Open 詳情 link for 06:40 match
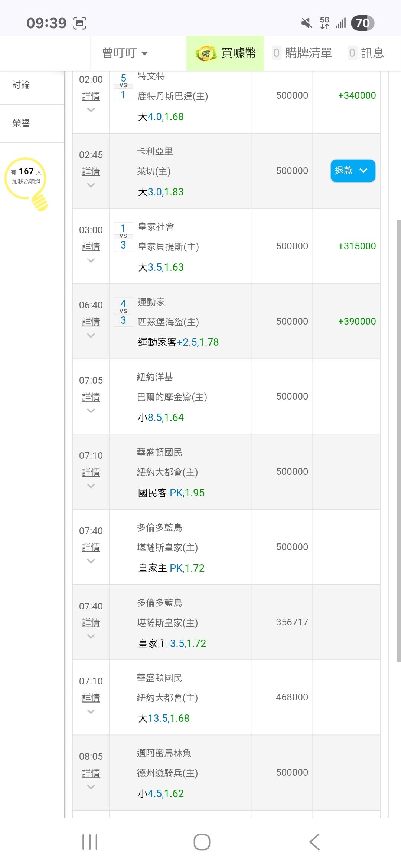Screen dimensions: 401x868 coord(91,322)
